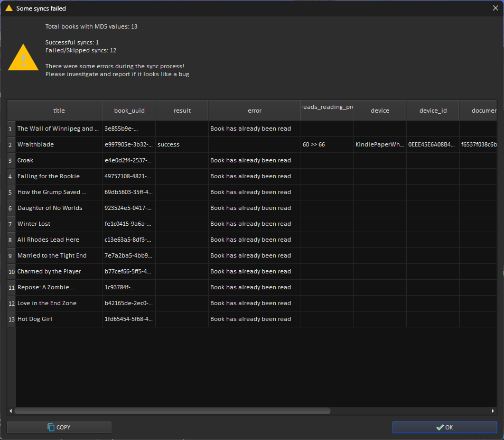Select Charmed by the Player cell
This screenshot has height=440, width=504.
click(59, 271)
